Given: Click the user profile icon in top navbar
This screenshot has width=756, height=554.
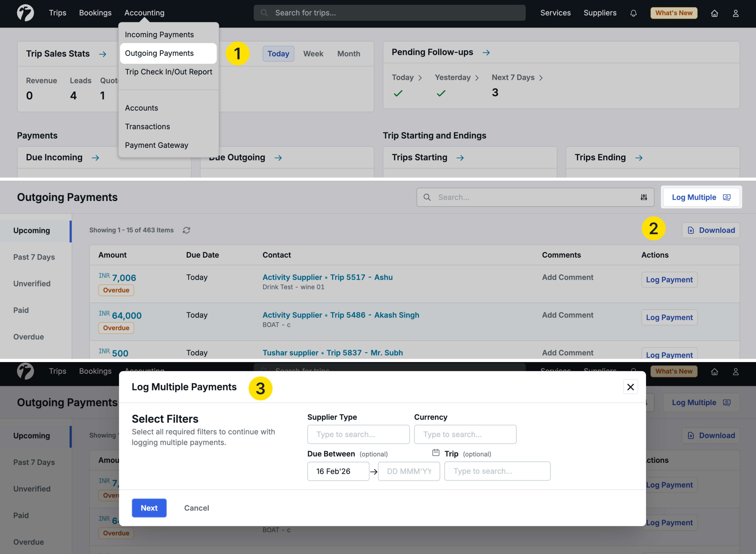Looking at the screenshot, I should pyautogui.click(x=735, y=13).
